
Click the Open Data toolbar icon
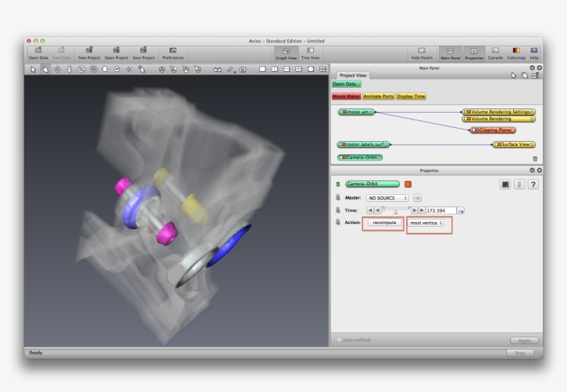coord(38,53)
